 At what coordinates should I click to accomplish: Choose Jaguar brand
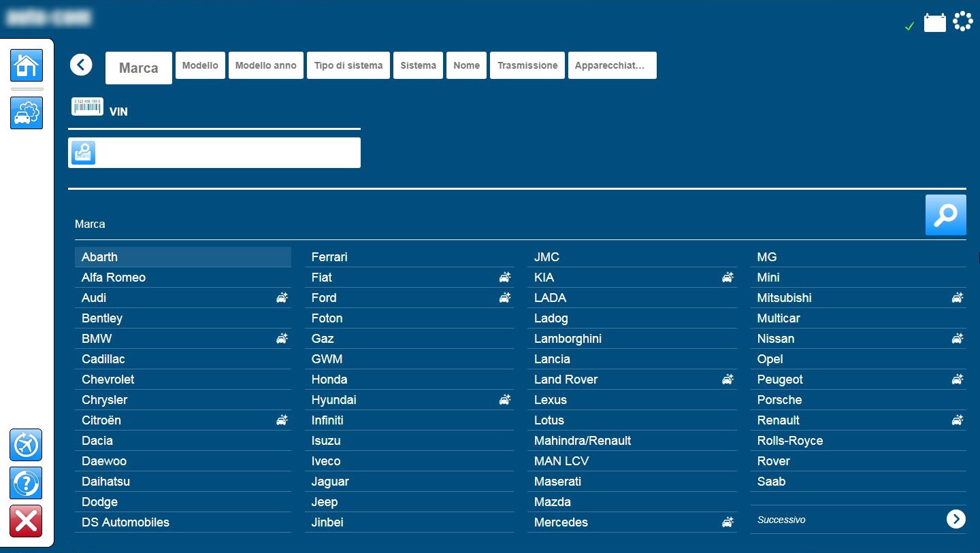pyautogui.click(x=409, y=482)
